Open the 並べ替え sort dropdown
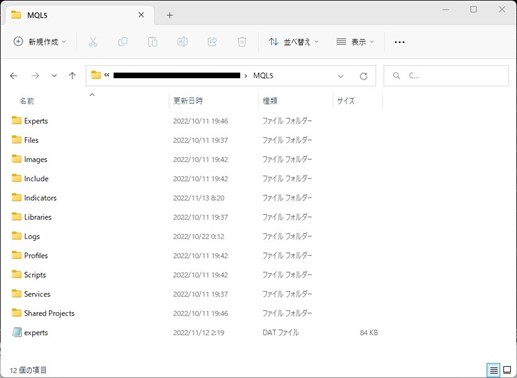Viewport: 517px width, 378px height. coord(294,42)
